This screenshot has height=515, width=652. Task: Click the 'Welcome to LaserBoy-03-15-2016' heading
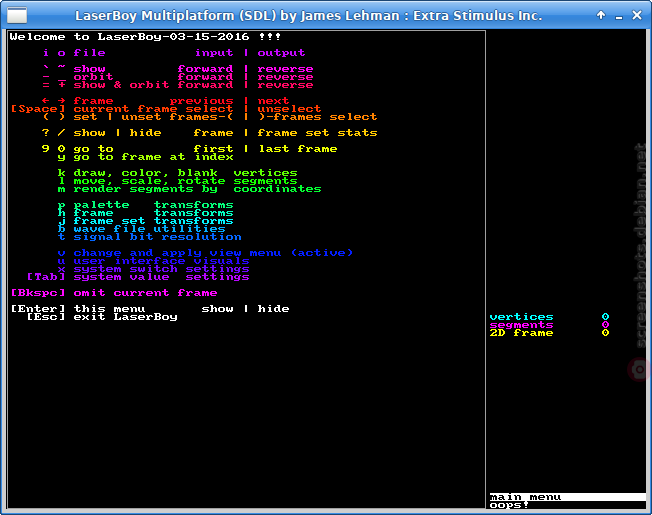145,37
